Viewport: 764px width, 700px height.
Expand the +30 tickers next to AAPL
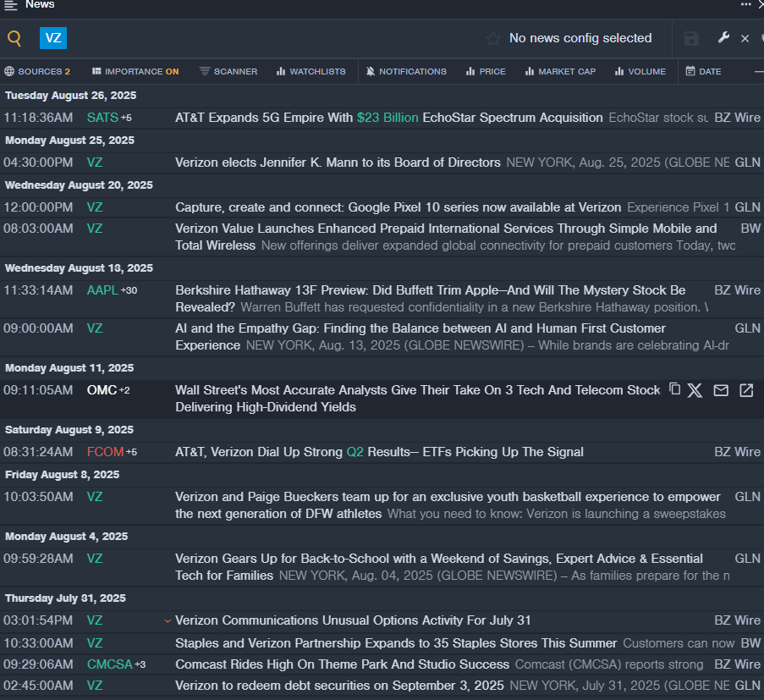tap(129, 290)
